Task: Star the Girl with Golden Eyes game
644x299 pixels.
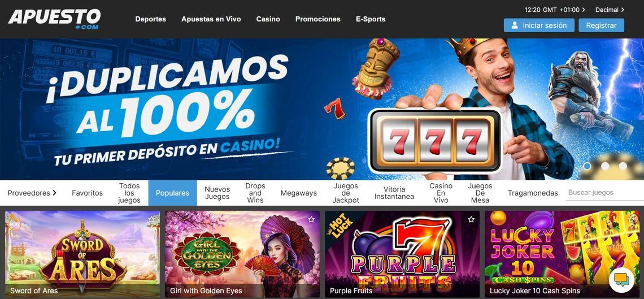Action: coord(311,220)
